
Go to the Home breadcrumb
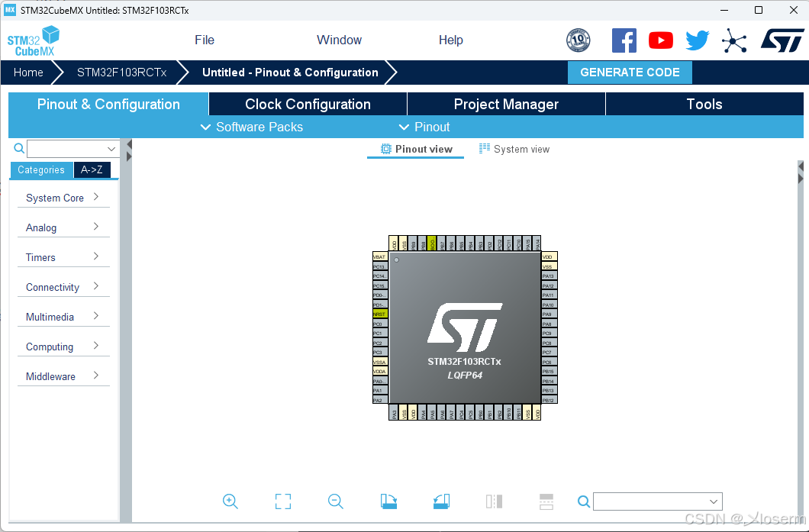pos(28,73)
